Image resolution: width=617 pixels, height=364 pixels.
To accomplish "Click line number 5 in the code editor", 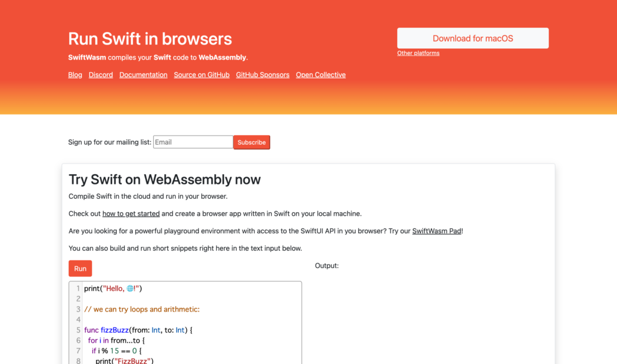I will [78, 330].
